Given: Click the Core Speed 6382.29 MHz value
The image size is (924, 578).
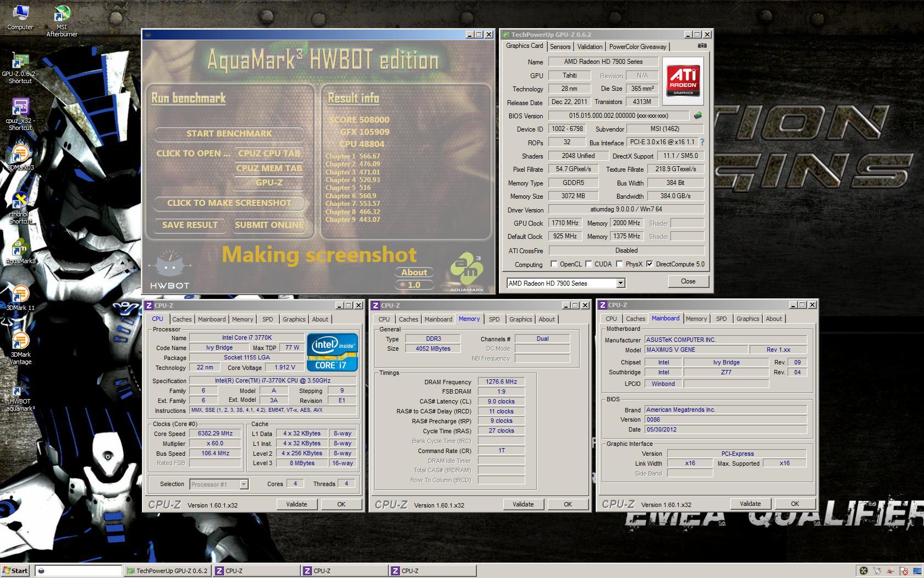Looking at the screenshot, I should [215, 434].
